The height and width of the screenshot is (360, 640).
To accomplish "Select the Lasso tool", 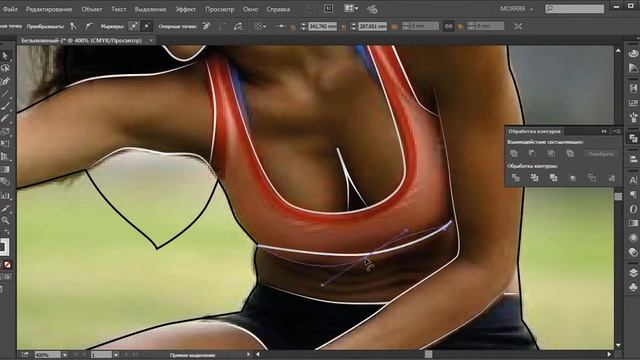I will [x=5, y=68].
